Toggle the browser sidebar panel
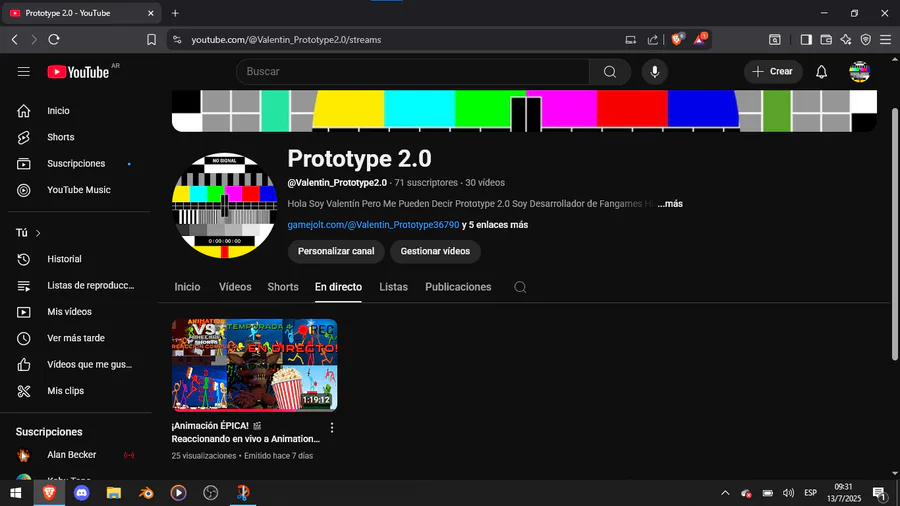Screen dimensions: 900x506 click(x=806, y=40)
